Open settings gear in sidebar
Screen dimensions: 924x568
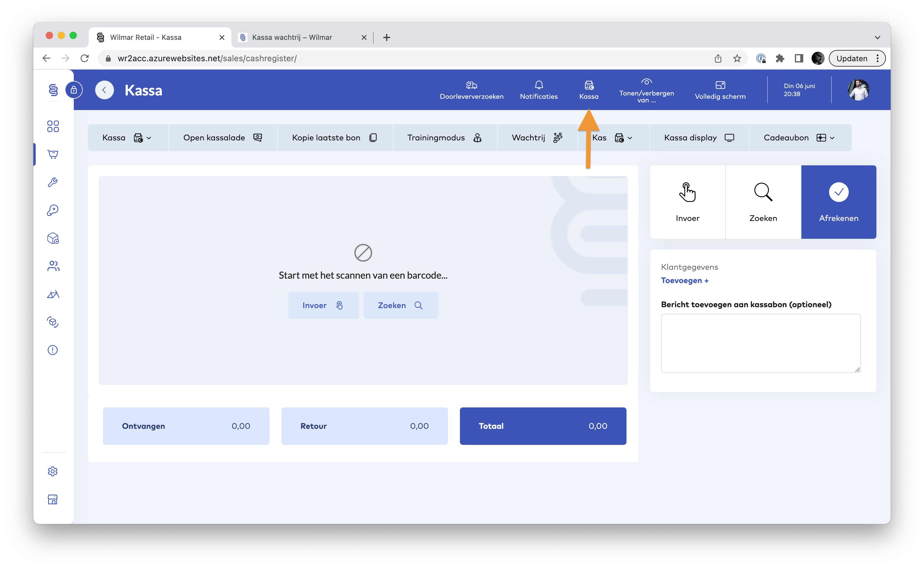click(x=53, y=471)
